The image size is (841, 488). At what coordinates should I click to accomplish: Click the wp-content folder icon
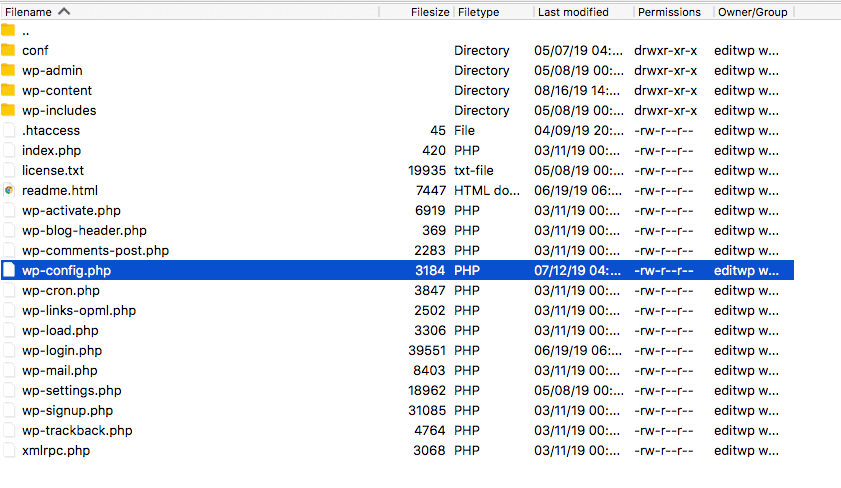click(x=9, y=90)
